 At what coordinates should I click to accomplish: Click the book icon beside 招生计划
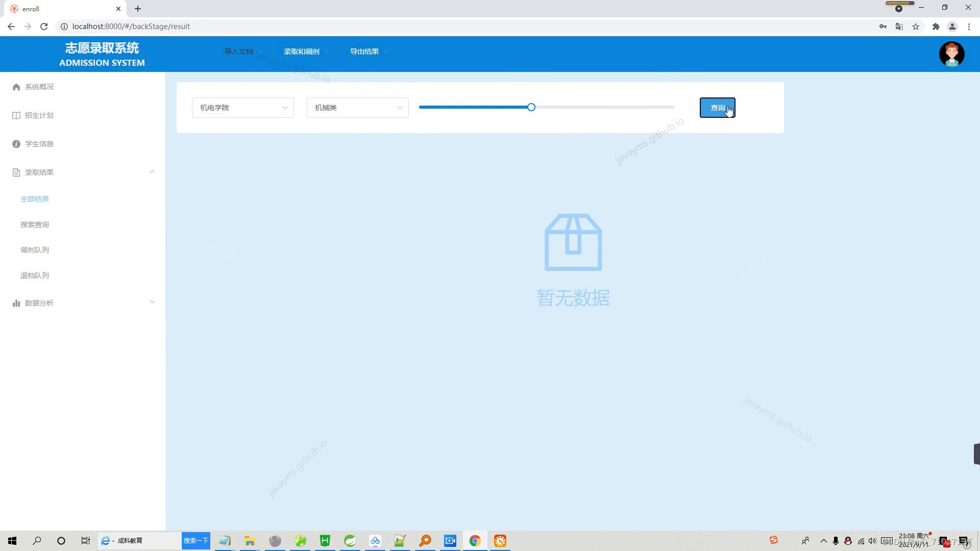click(16, 115)
